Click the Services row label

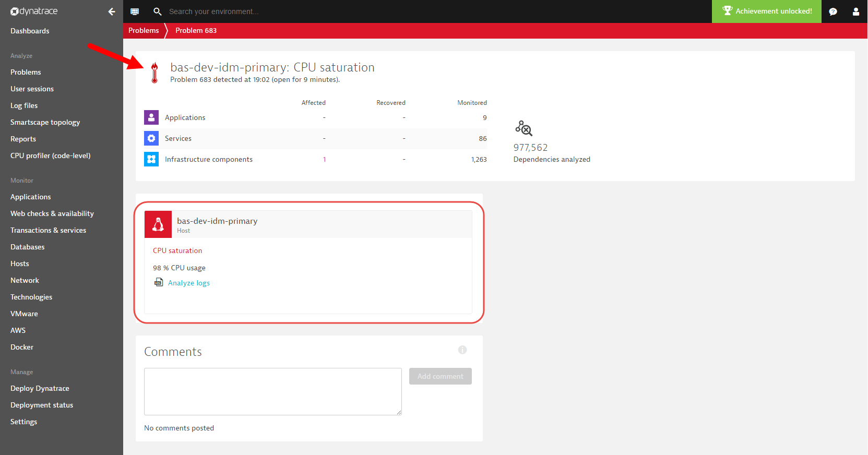coord(178,138)
